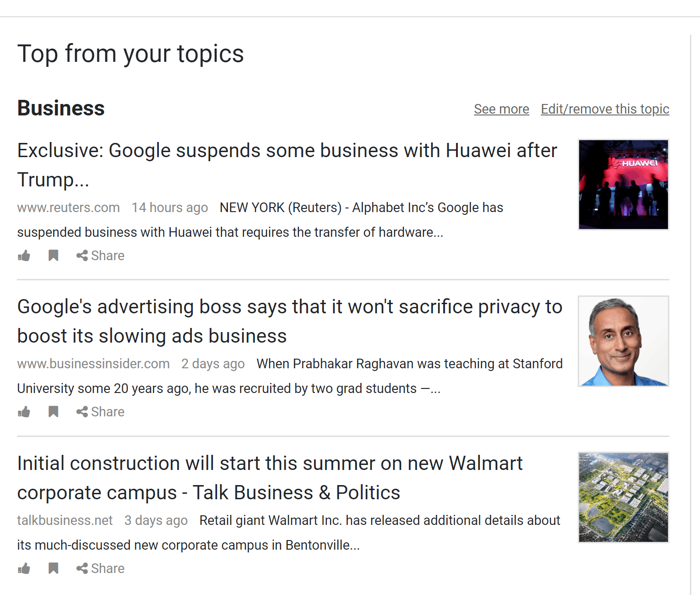The width and height of the screenshot is (700, 595).
Task: Click Edit/remove this topic link
Action: pos(605,109)
